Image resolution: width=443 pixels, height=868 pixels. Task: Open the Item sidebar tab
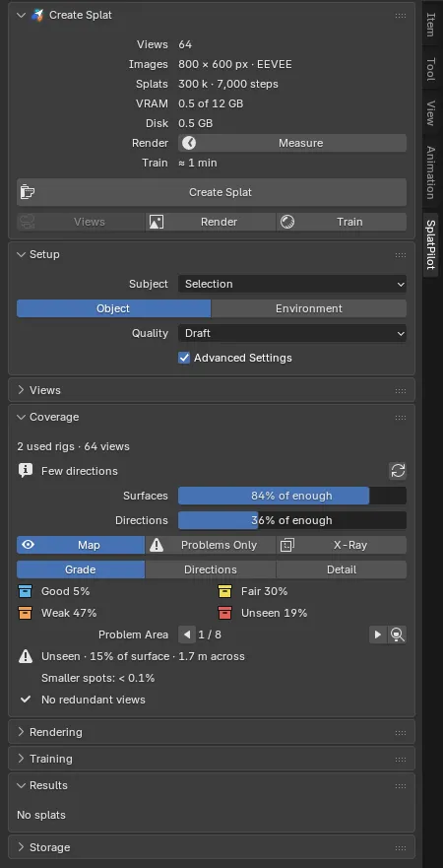click(x=431, y=25)
